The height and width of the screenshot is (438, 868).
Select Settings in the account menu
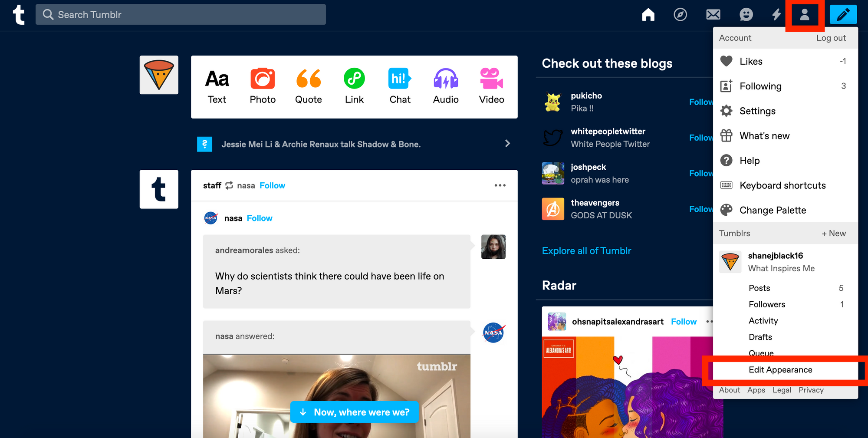[x=757, y=111]
